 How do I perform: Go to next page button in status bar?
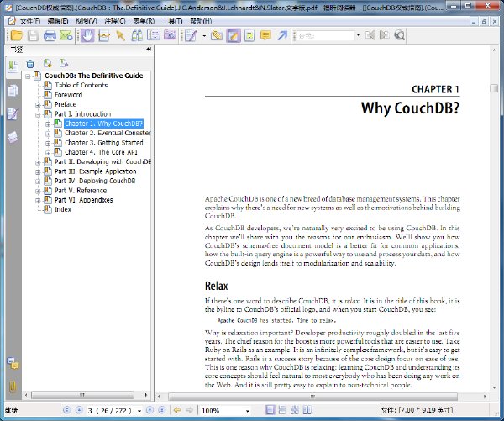(x=150, y=410)
